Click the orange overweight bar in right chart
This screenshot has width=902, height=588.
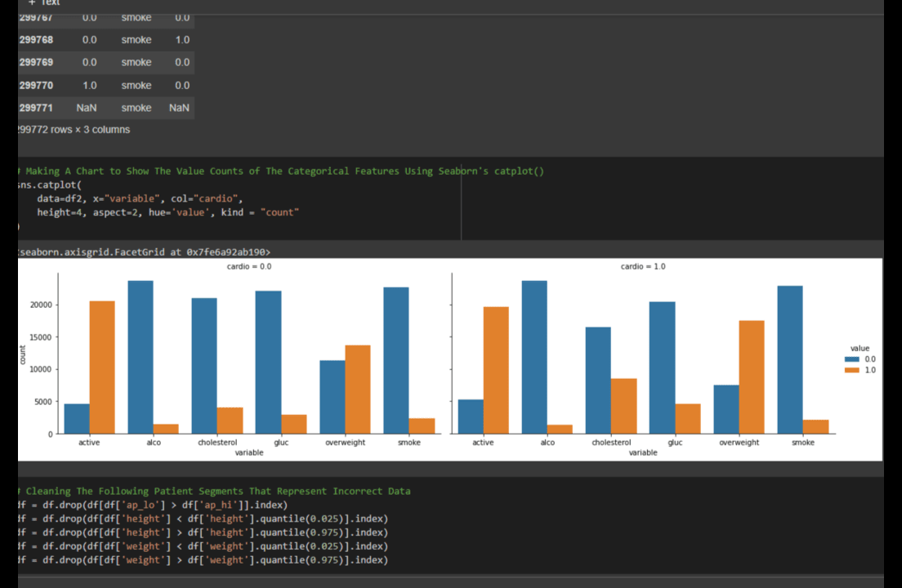click(x=752, y=376)
